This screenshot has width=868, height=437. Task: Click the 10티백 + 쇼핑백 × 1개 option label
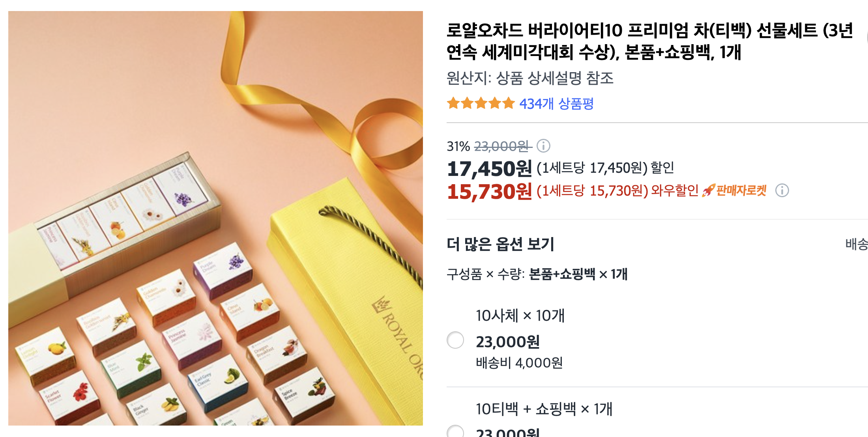click(x=544, y=409)
